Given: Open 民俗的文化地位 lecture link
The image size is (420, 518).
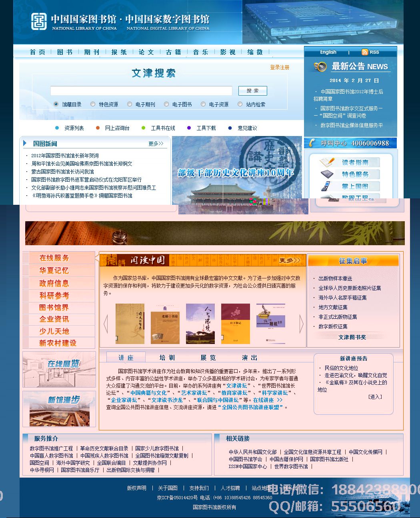Looking at the screenshot, I should tap(341, 368).
